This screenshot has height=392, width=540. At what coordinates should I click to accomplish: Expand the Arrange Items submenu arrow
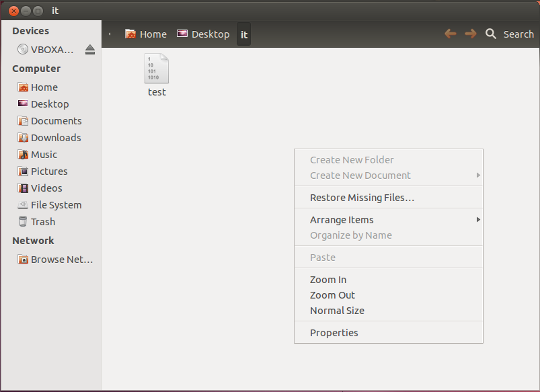click(478, 220)
